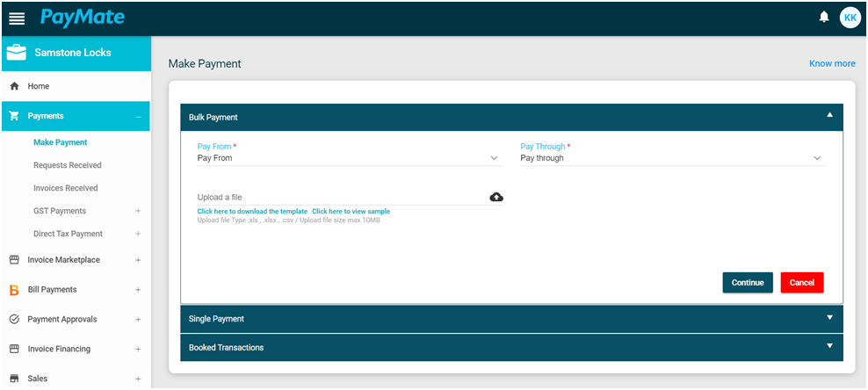Open Invoice Marketplace menu label
This screenshot has height=390, width=868.
pos(63,260)
